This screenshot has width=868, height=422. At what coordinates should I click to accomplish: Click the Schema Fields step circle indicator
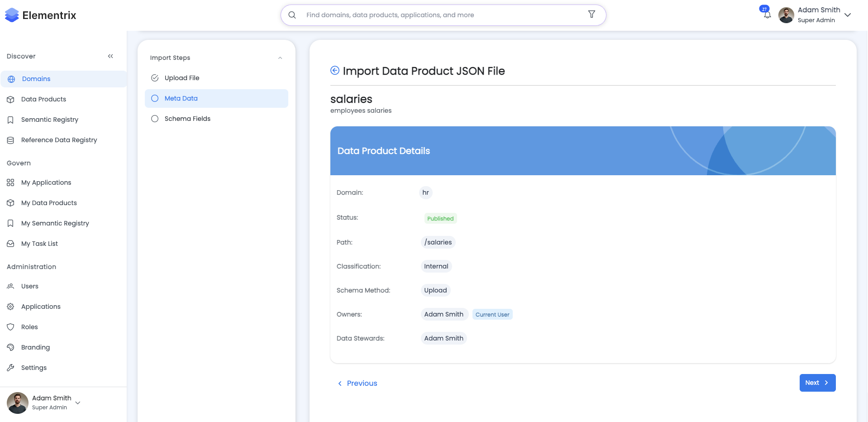pyautogui.click(x=155, y=119)
